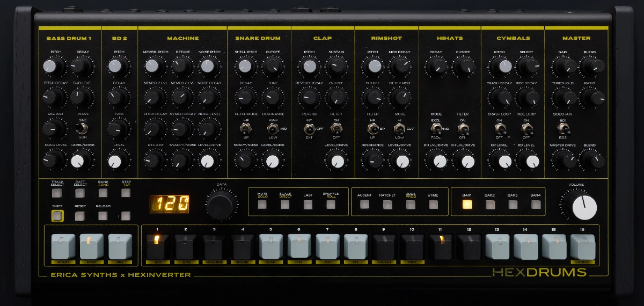The height and width of the screenshot is (306, 644).
Task: Select the BAR3 button
Action: click(513, 204)
